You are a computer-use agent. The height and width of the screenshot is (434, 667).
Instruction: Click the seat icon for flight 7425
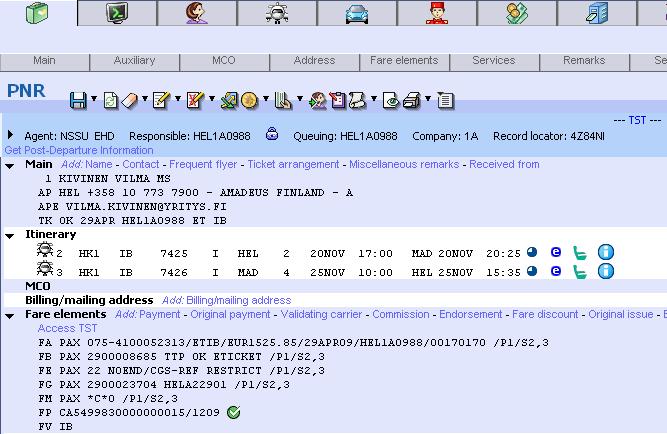tap(580, 253)
